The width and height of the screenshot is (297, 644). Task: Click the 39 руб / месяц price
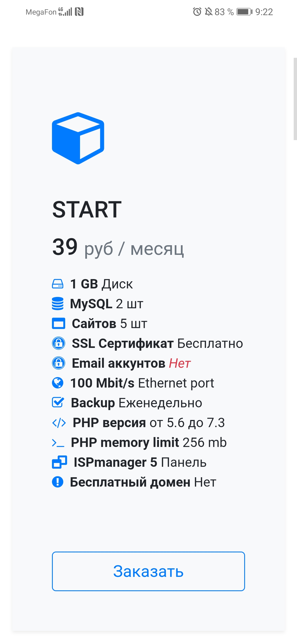(118, 247)
